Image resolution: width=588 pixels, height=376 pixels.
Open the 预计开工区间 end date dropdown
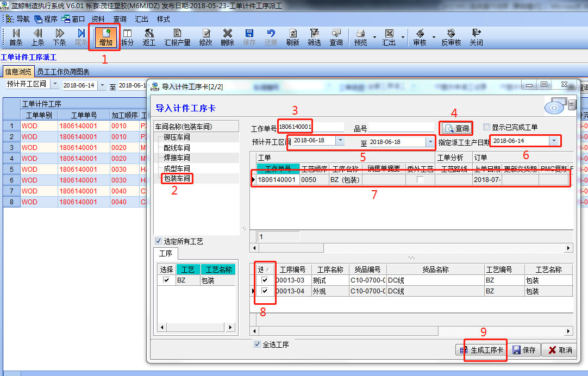coord(430,141)
